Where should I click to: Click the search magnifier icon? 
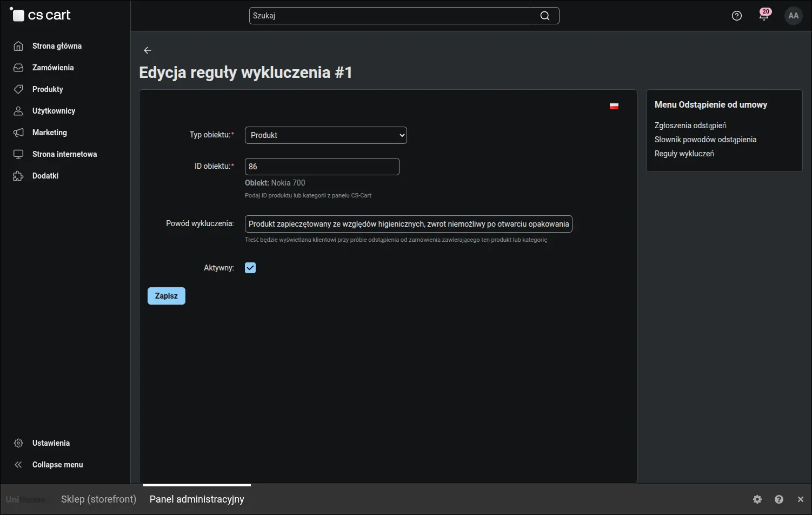(x=545, y=16)
